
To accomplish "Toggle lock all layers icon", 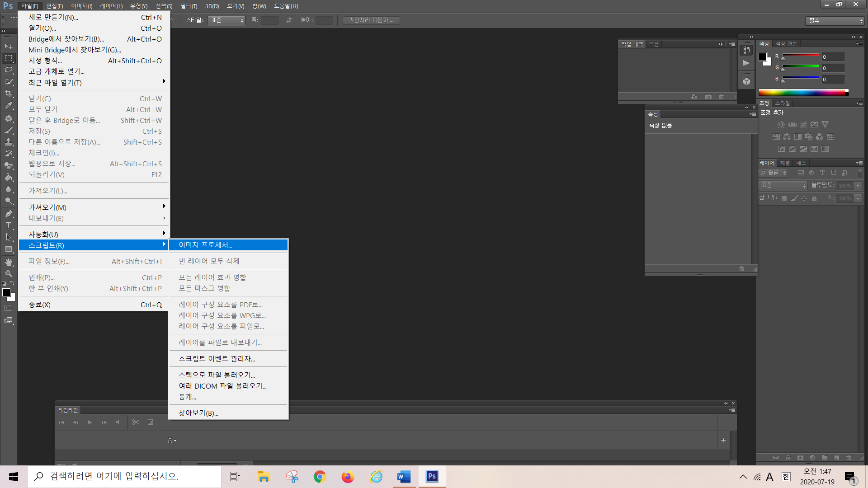I will coord(814,198).
